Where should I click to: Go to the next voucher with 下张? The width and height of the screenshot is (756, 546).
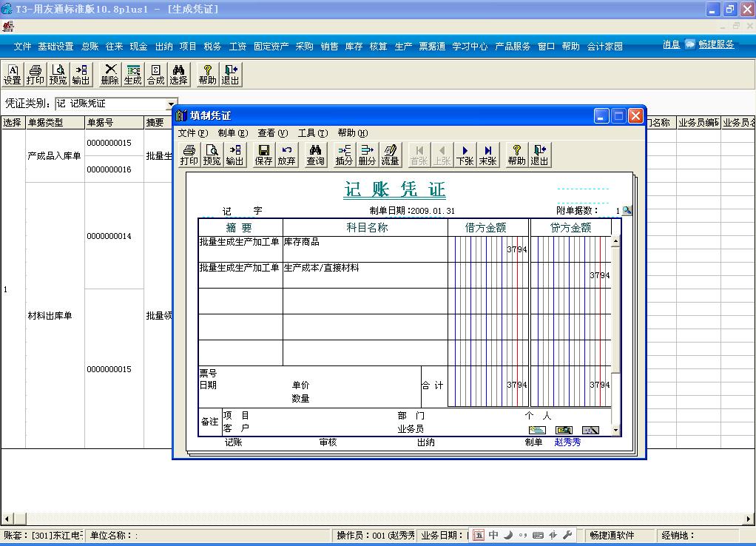[465, 154]
